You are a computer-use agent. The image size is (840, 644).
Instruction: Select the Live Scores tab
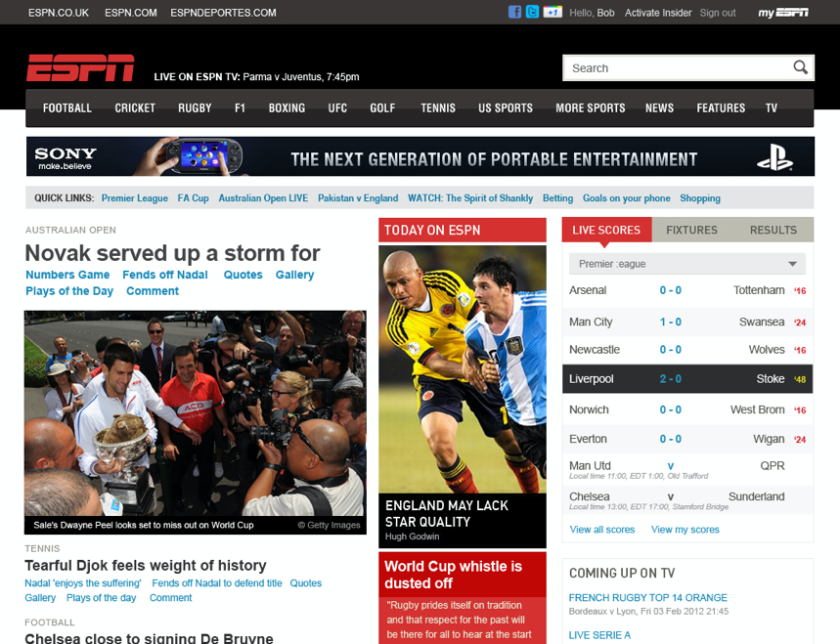[606, 231]
